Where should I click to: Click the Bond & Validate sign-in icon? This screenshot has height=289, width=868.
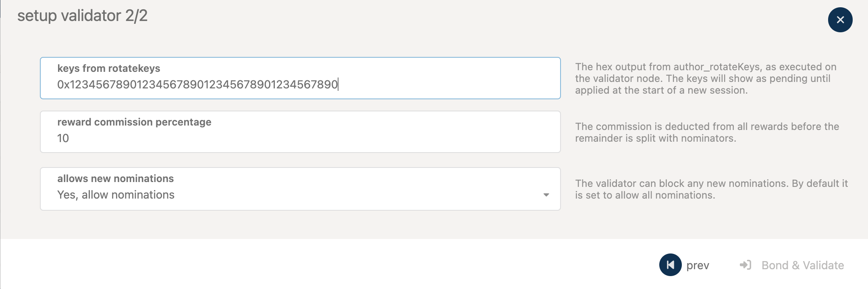click(745, 265)
